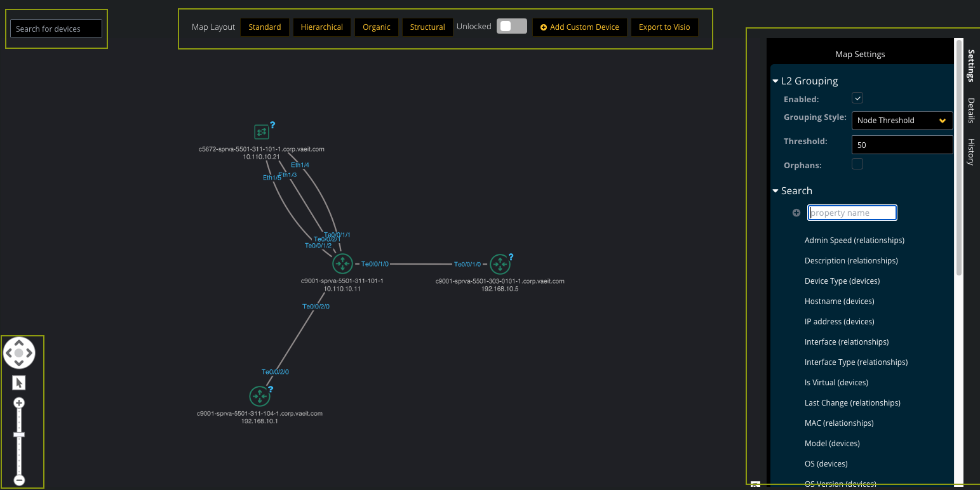Choose Admin Speed (relationships) property
The height and width of the screenshot is (490, 980).
[x=854, y=241]
